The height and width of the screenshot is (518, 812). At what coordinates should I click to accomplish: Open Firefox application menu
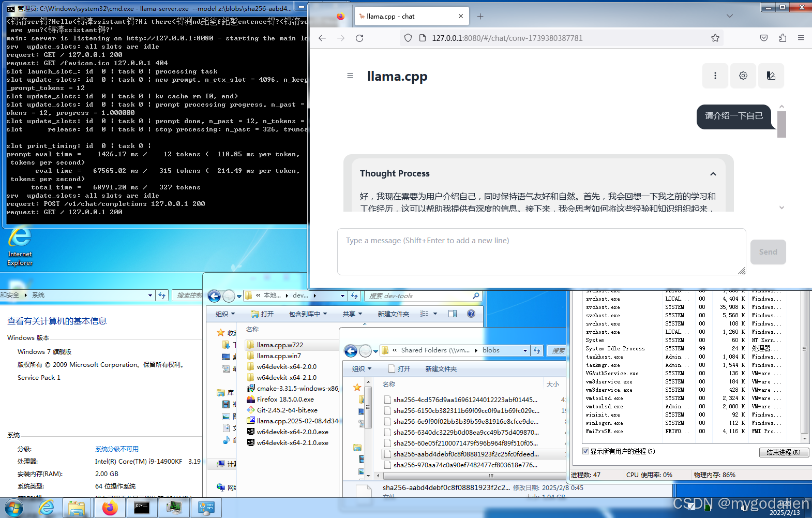pyautogui.click(x=801, y=38)
